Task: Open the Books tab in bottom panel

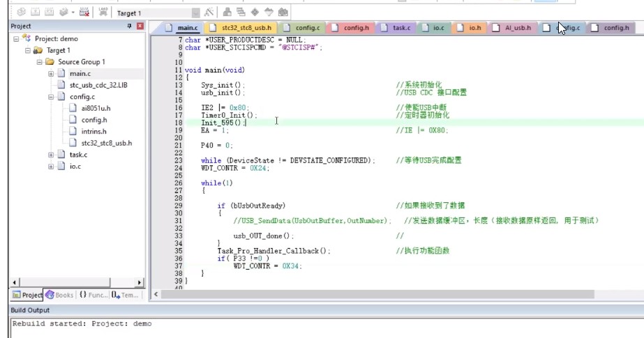Action: 59,295
